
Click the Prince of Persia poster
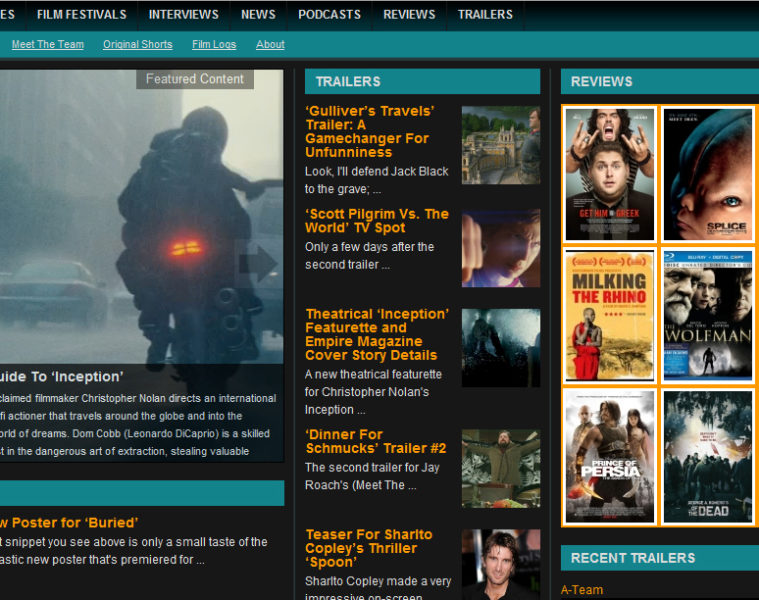point(609,456)
